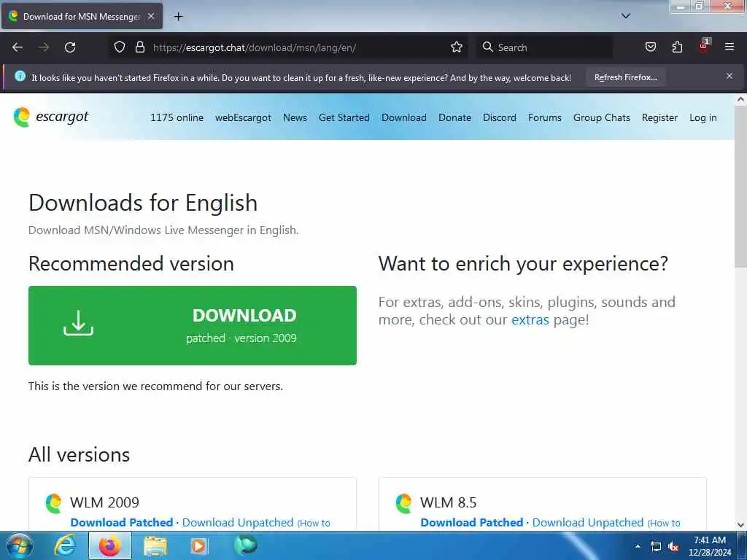This screenshot has height=560, width=747.
Task: Open the Pocket save icon
Action: click(x=650, y=47)
